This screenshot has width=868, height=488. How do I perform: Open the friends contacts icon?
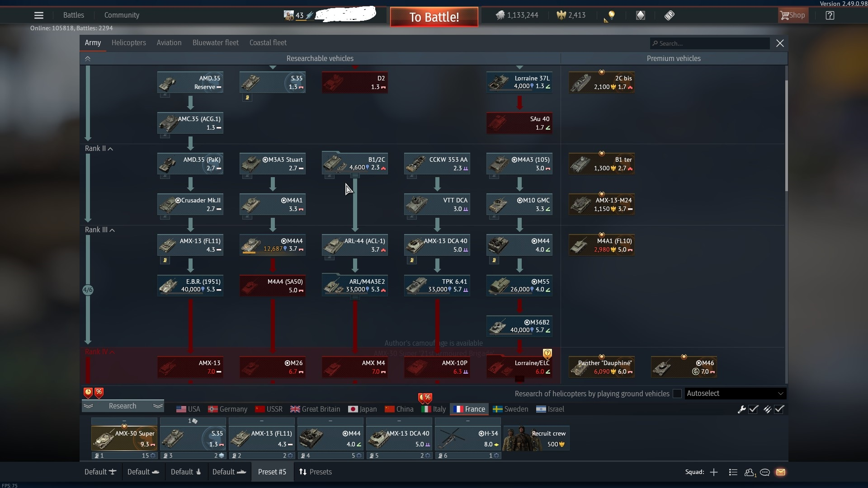tap(750, 472)
